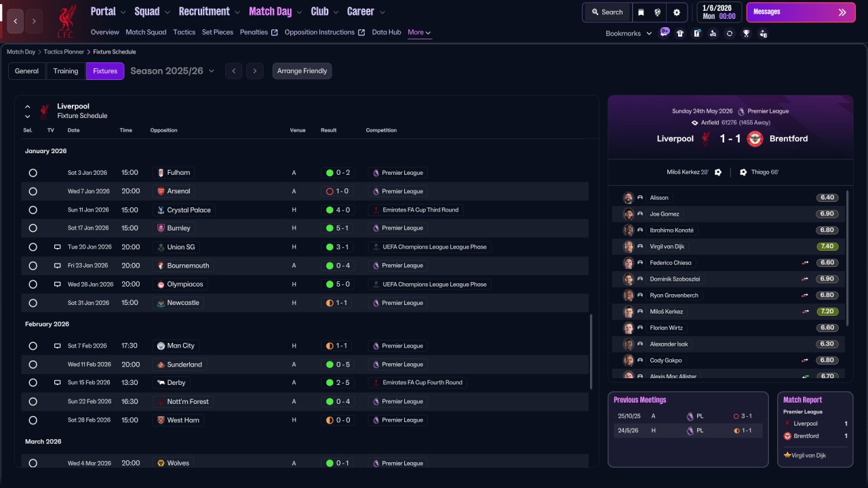This screenshot has height=488, width=868.
Task: Click the Crystal Palace club badge
Action: tap(161, 210)
